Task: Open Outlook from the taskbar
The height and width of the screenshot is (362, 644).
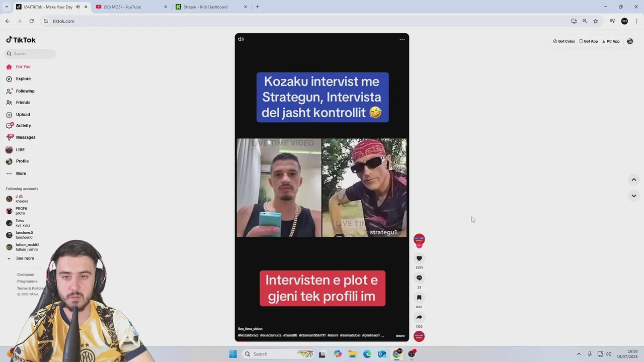Action: pyautogui.click(x=382, y=354)
